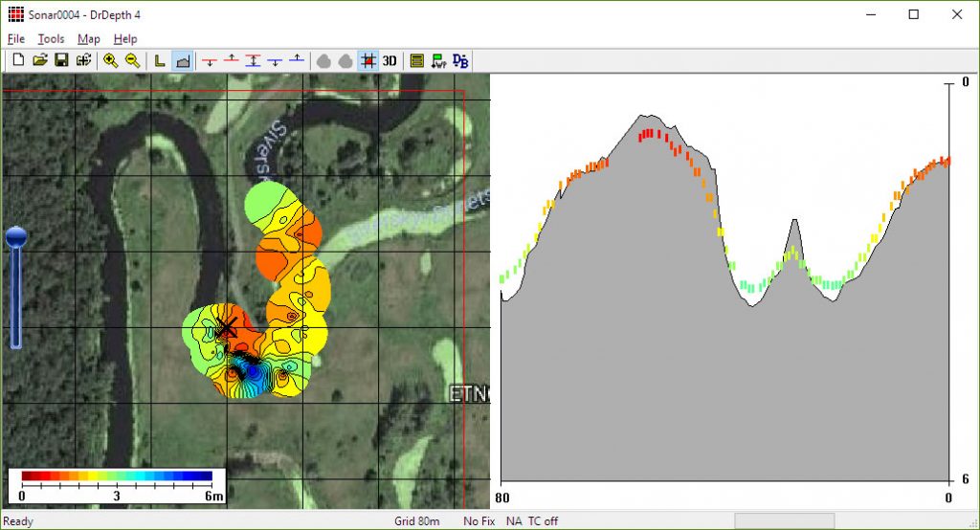Zoom out with the magnifier minus icon
Viewport: 980px width, 530px height.
[132, 60]
